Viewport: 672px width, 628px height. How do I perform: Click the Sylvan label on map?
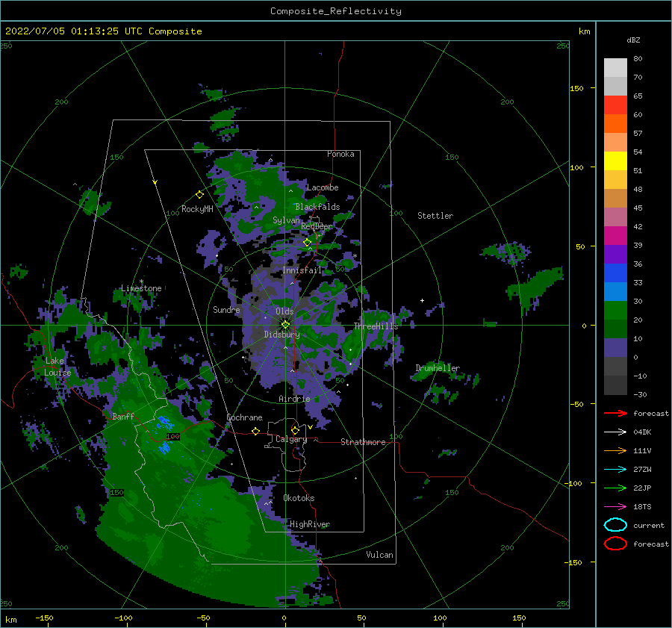click(x=286, y=220)
